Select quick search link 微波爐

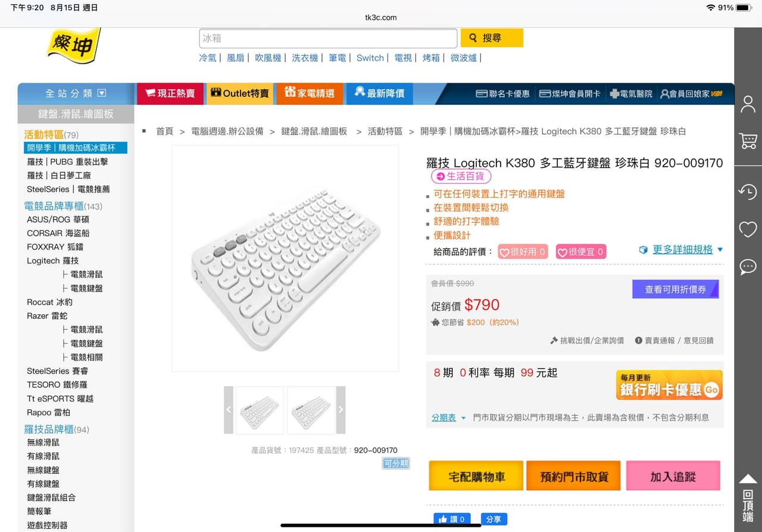click(x=464, y=58)
